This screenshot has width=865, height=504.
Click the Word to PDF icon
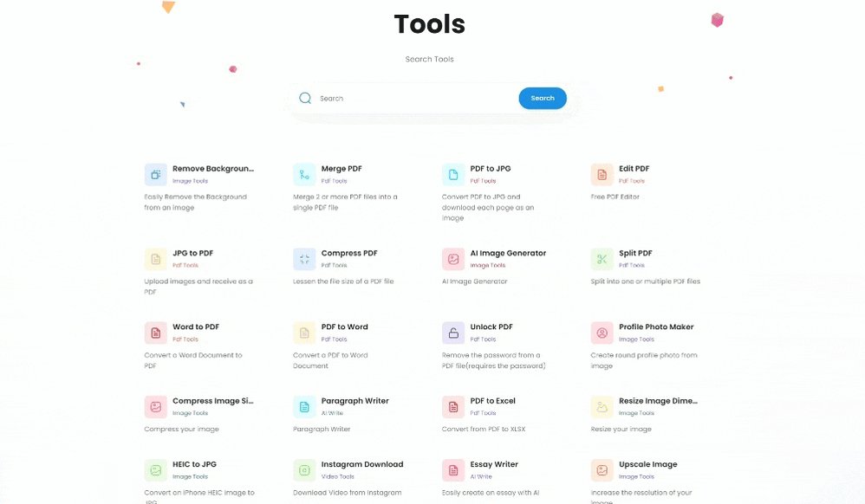pos(155,333)
